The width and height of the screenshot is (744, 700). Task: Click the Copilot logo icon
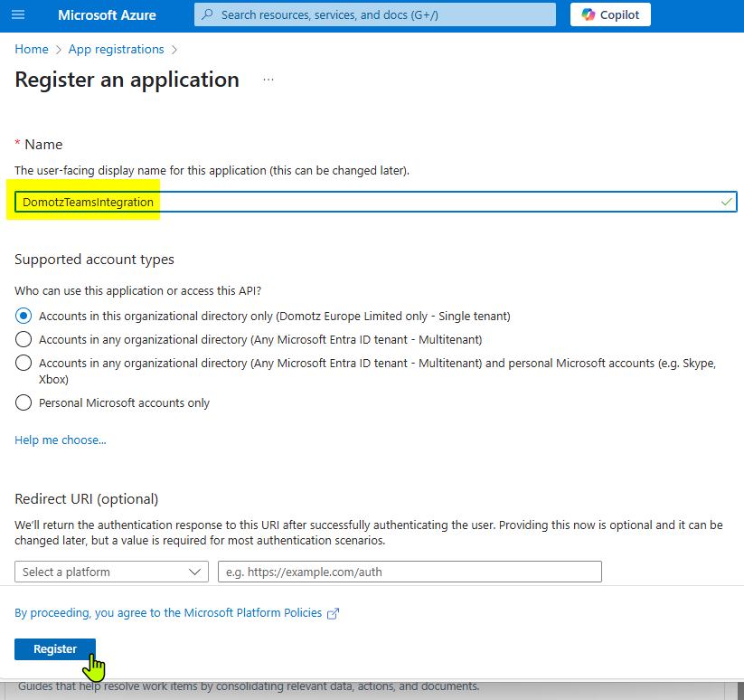(x=589, y=14)
